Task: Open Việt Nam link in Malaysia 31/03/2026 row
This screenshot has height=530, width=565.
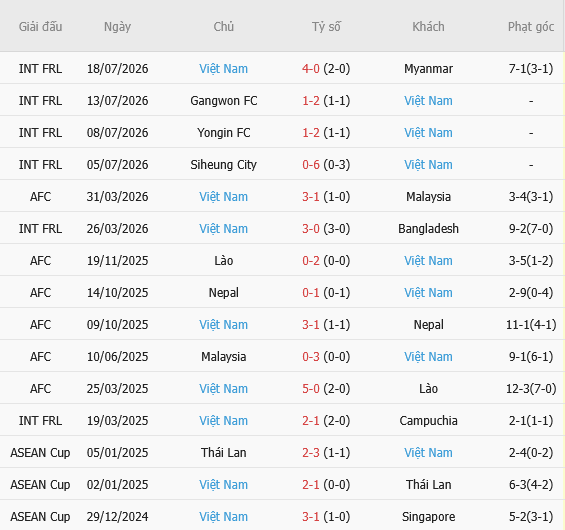Action: (x=223, y=197)
